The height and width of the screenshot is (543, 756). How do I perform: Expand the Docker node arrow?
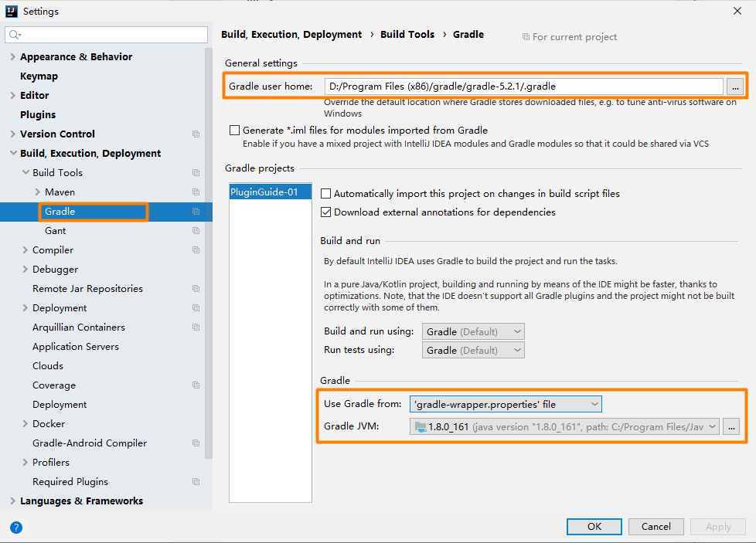pyautogui.click(x=26, y=423)
